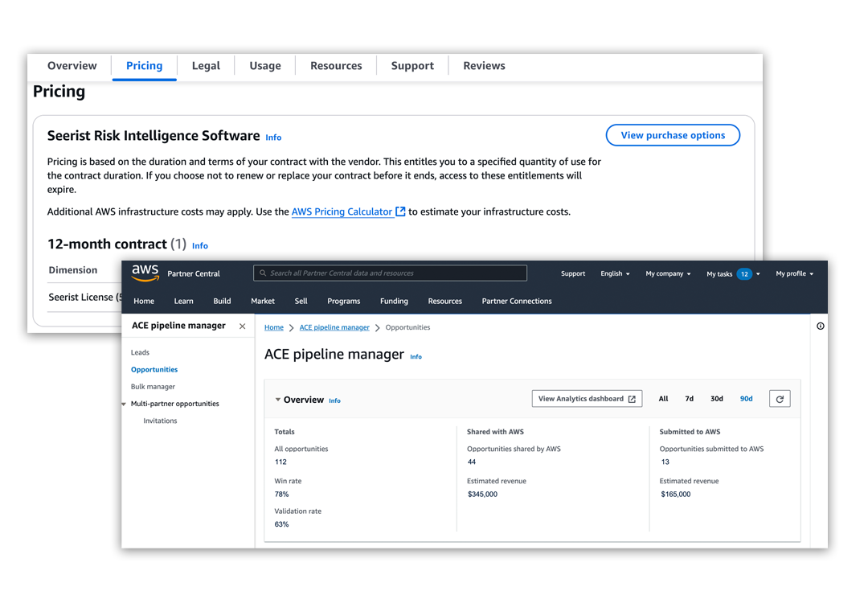Select the 30d time range filter

tap(716, 399)
